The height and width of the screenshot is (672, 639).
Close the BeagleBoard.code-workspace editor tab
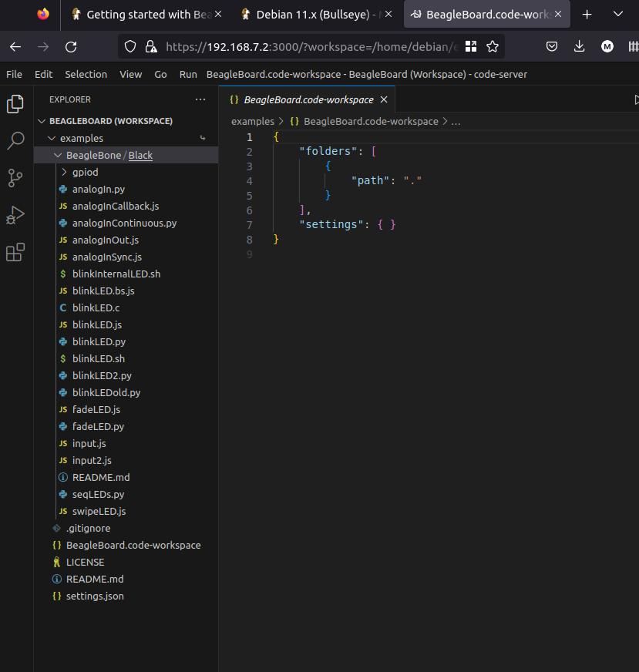click(x=384, y=99)
